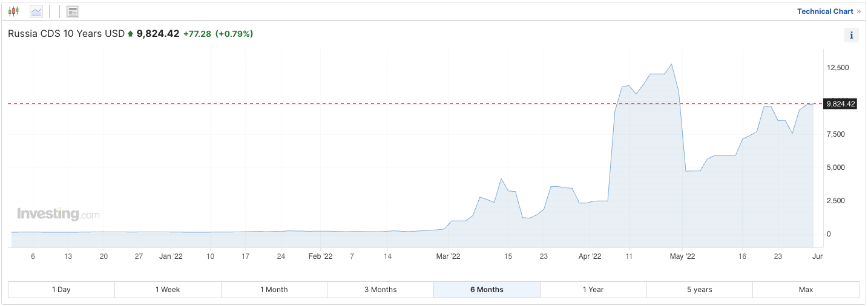
Task: Open the Technical Chart link
Action: click(825, 11)
